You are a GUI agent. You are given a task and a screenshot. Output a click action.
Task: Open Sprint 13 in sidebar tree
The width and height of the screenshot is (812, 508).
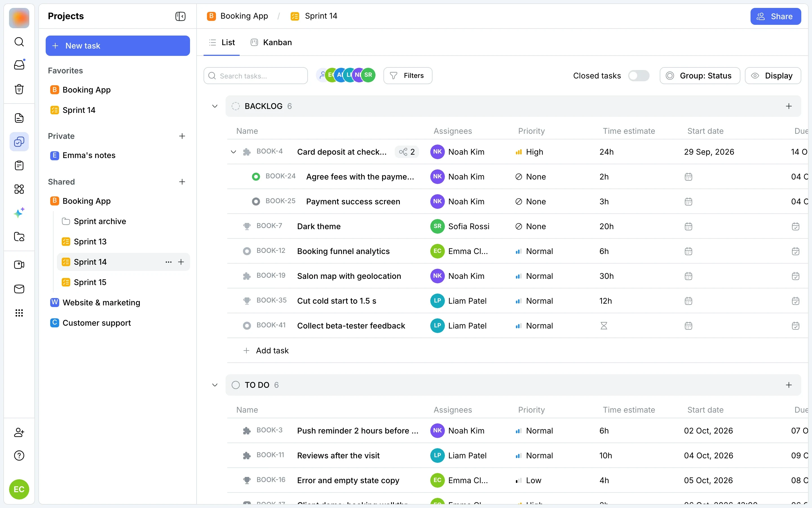(90, 242)
